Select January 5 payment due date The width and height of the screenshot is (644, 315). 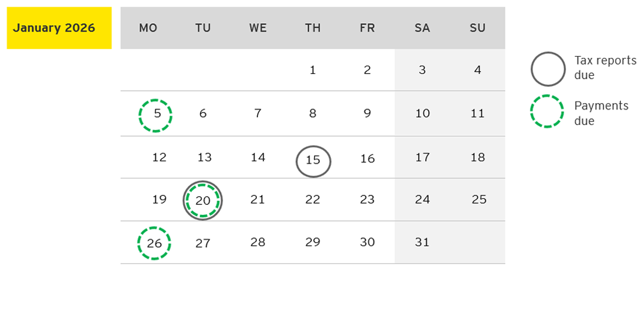point(155,115)
